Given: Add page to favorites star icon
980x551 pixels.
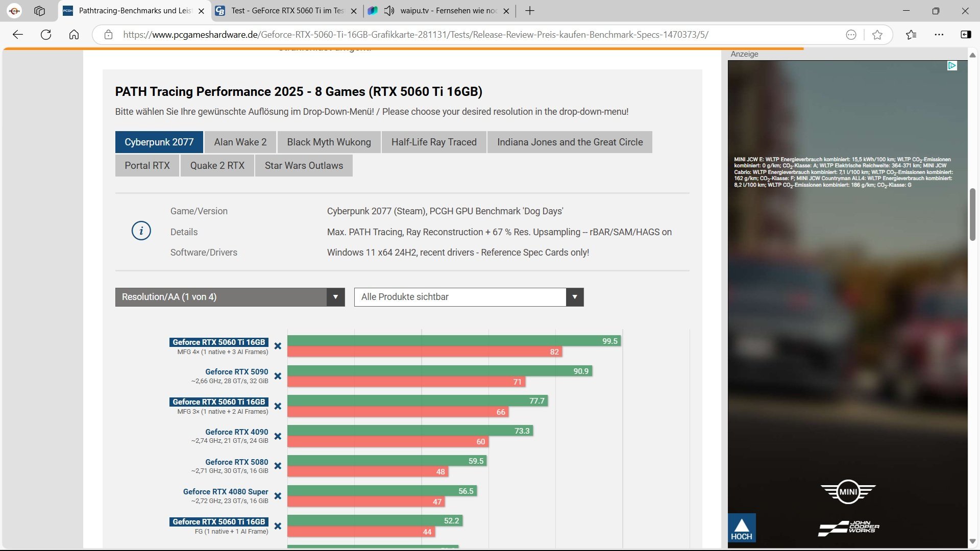Looking at the screenshot, I should 877,35.
